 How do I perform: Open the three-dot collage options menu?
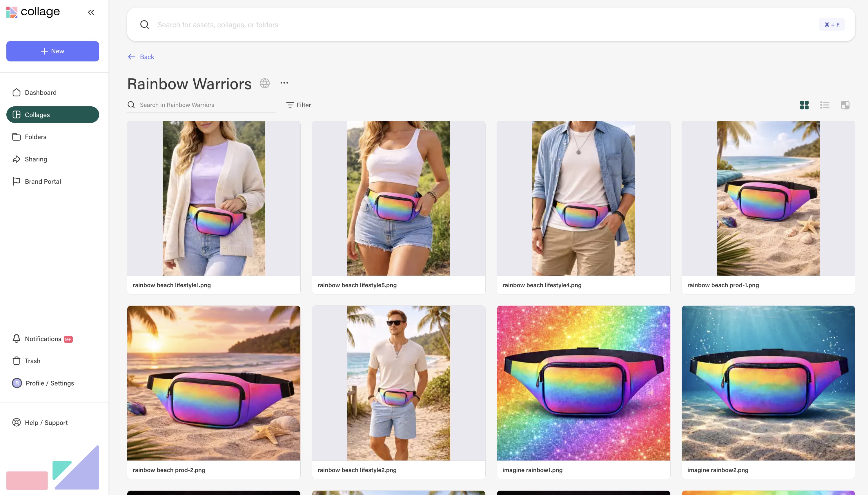284,83
